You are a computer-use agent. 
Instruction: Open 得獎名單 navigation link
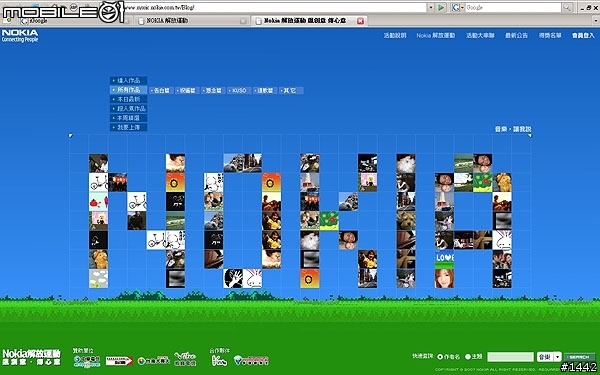point(550,36)
